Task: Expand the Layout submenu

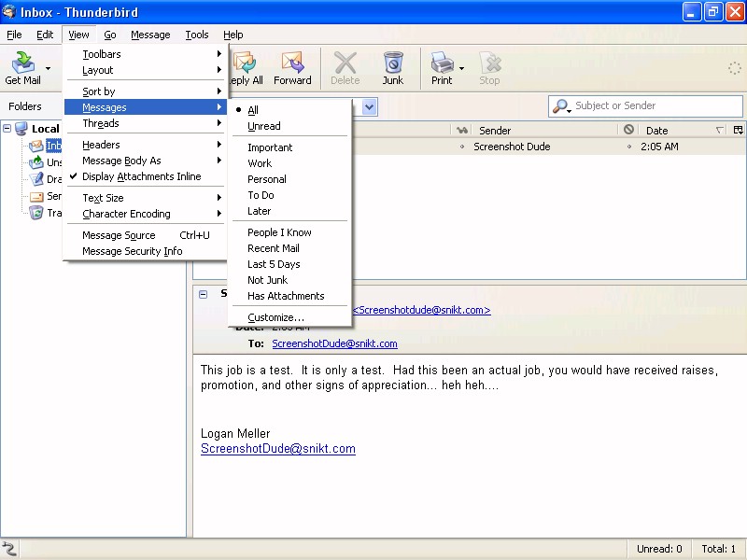Action: [x=146, y=70]
